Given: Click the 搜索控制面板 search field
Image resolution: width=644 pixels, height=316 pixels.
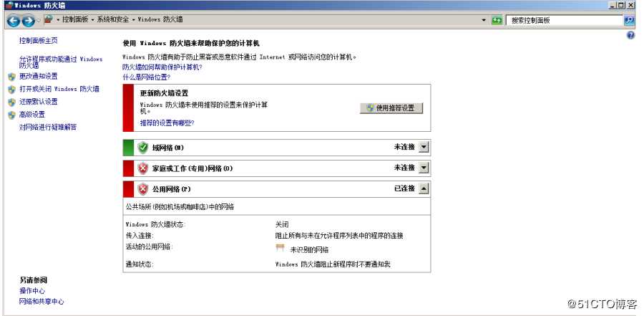Looking at the screenshot, I should [x=565, y=20].
